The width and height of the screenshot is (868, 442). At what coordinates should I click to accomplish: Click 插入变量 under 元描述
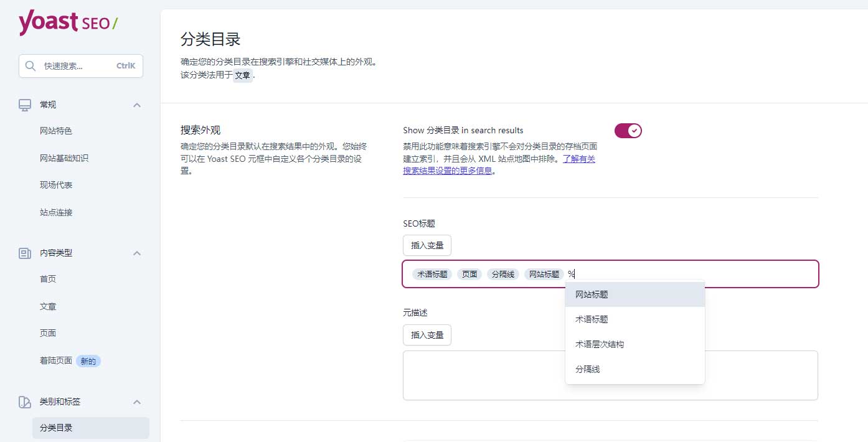[427, 334]
